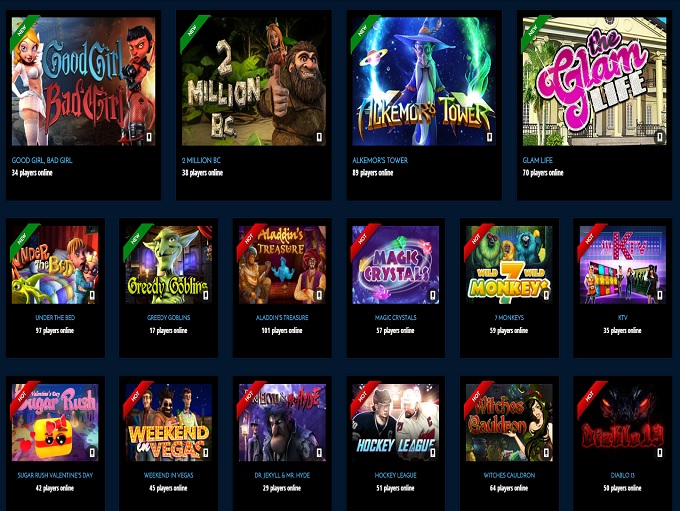Open the KTV title link
This screenshot has width=680, height=511.
coord(623,318)
